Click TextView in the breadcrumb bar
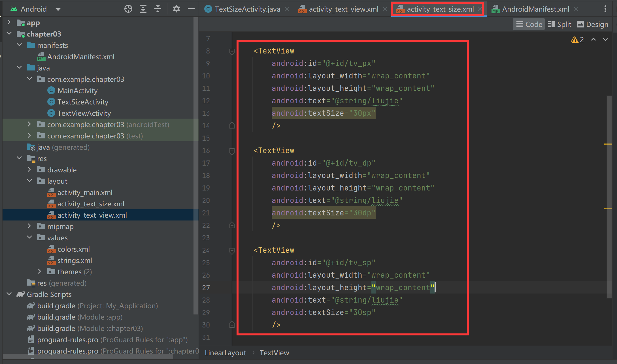 (275, 353)
